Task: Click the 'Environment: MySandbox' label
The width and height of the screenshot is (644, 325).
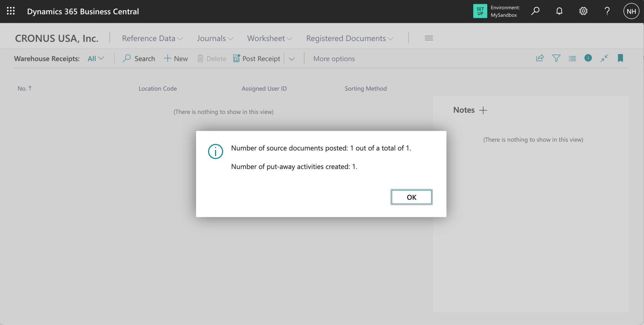Action: (505, 11)
